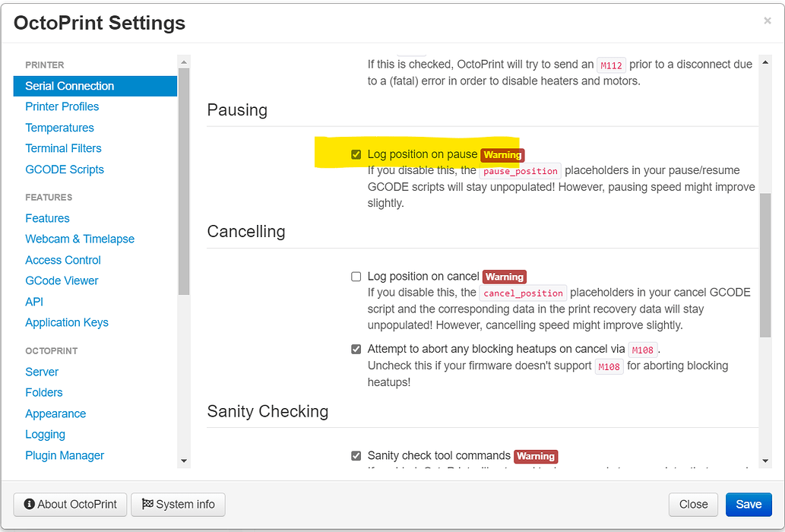Image resolution: width=785 pixels, height=532 pixels.
Task: Open the Printer Profiles settings page
Action: click(62, 106)
